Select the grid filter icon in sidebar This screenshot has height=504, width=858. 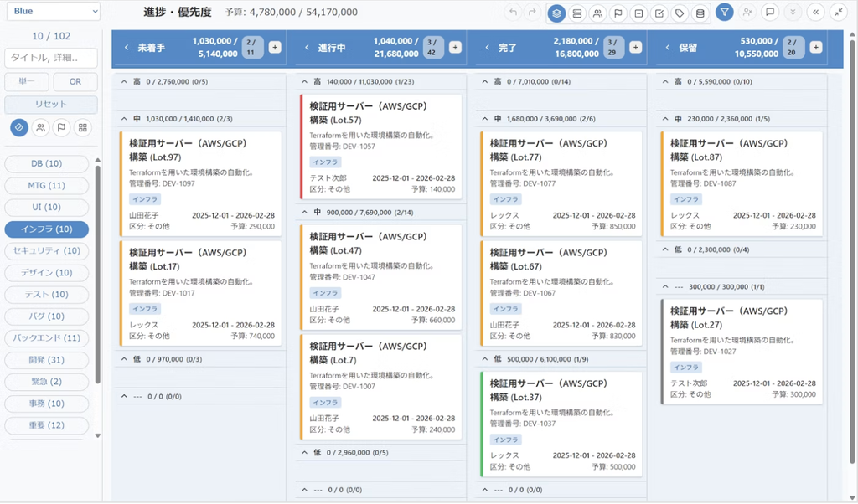pos(83,127)
